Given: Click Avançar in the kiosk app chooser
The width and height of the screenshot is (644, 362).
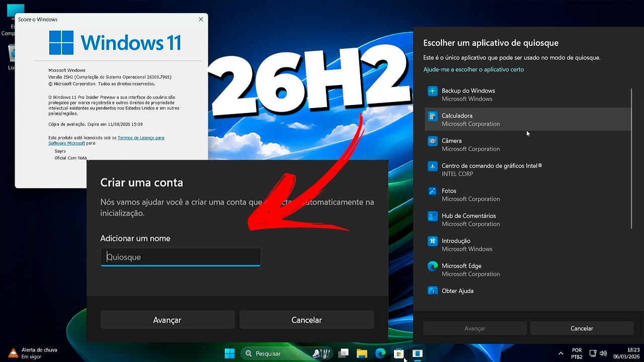Looking at the screenshot, I should point(475,328).
